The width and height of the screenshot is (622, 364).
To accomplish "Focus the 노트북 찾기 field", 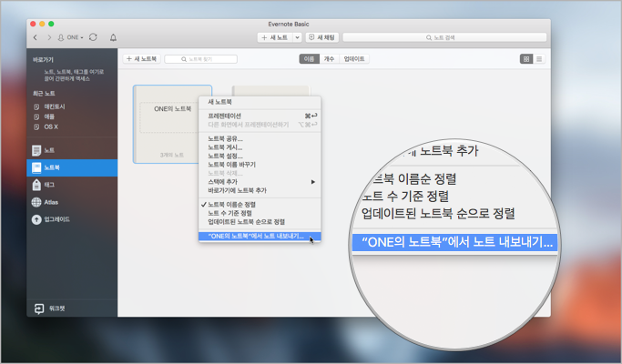I will click(200, 59).
